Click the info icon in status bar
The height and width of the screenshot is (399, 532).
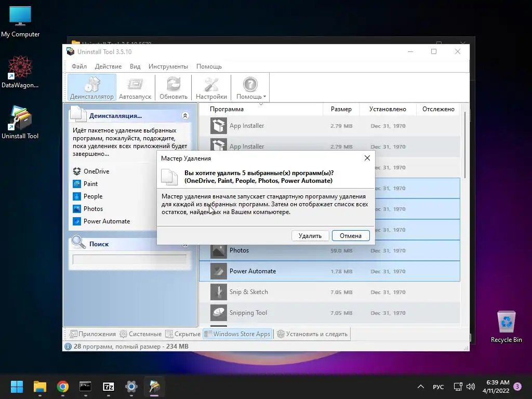(x=68, y=347)
